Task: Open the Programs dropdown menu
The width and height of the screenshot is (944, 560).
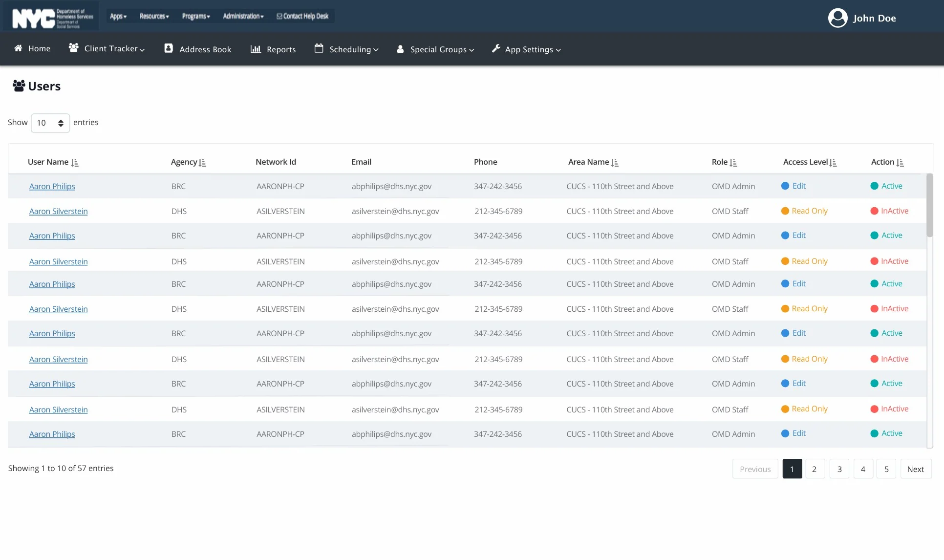Action: [x=196, y=16]
